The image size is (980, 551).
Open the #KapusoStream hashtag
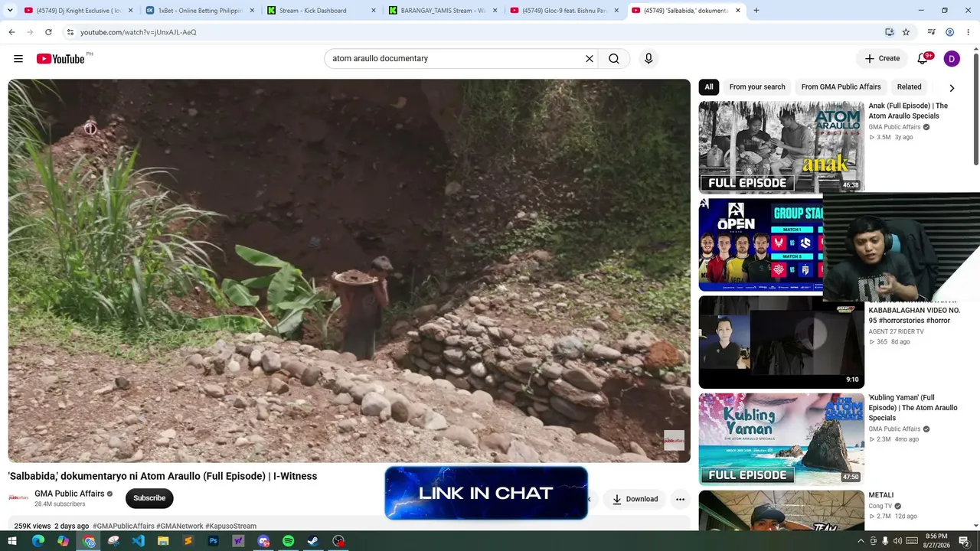(230, 527)
